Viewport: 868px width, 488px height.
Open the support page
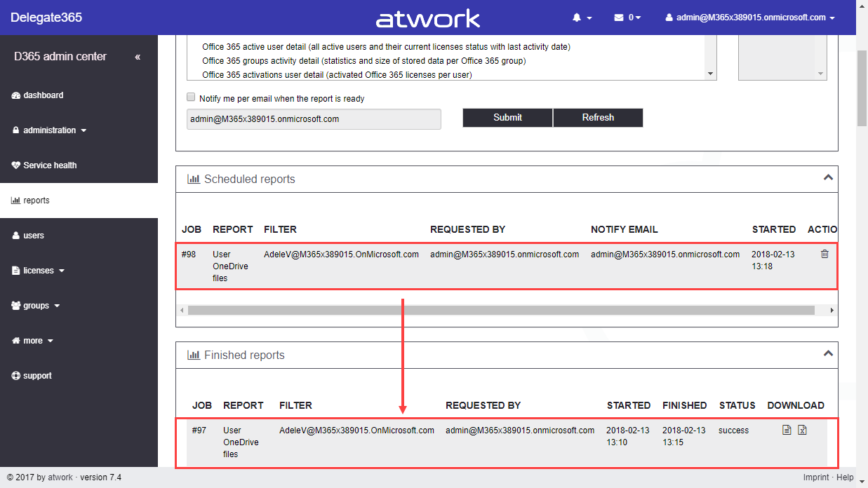point(36,376)
